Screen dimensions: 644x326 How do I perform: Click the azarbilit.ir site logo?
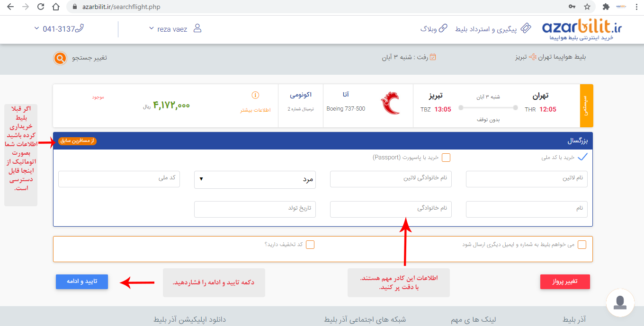click(x=582, y=30)
